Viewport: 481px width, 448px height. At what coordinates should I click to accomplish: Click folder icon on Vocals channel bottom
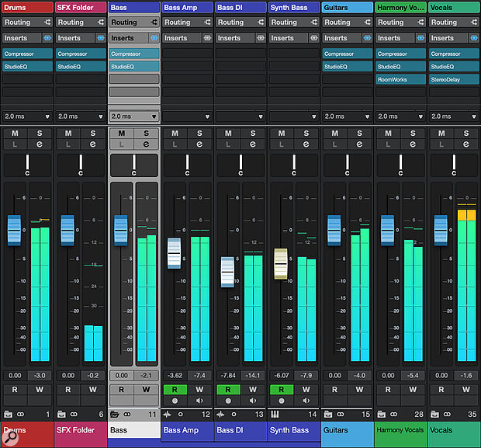click(x=434, y=414)
